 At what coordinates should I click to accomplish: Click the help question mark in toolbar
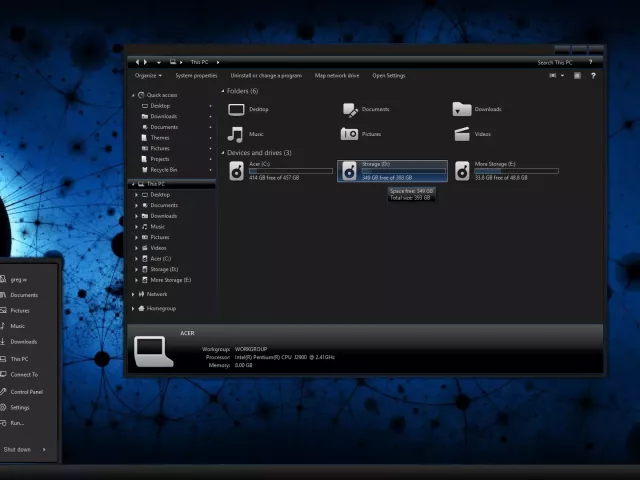(x=593, y=76)
